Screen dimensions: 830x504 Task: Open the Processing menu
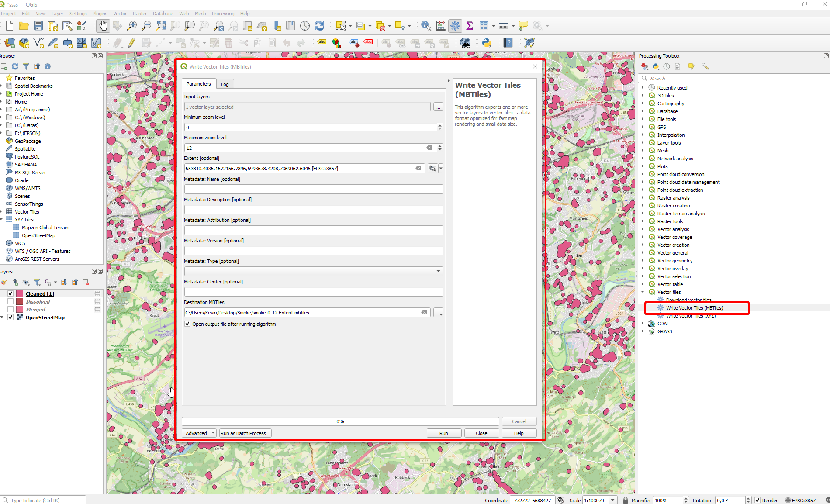223,14
